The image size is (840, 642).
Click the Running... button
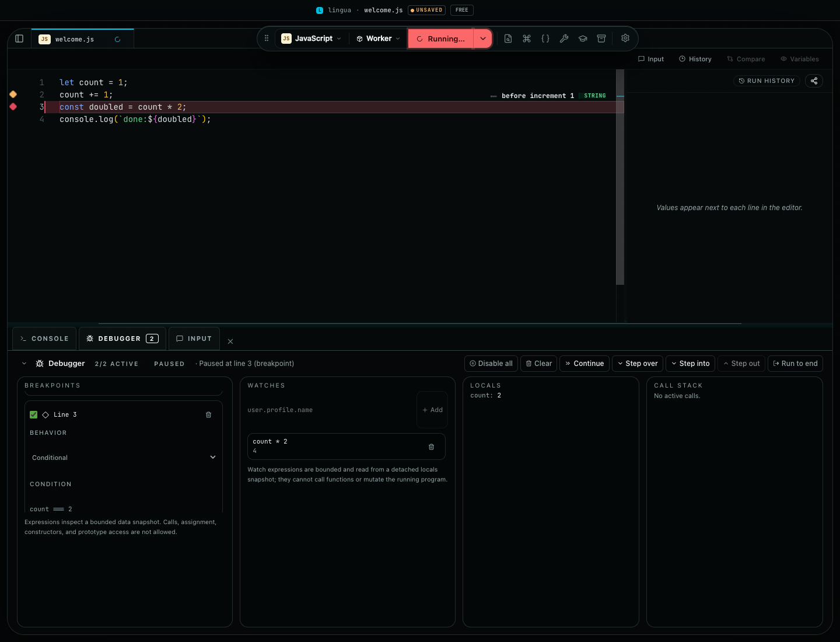[440, 39]
